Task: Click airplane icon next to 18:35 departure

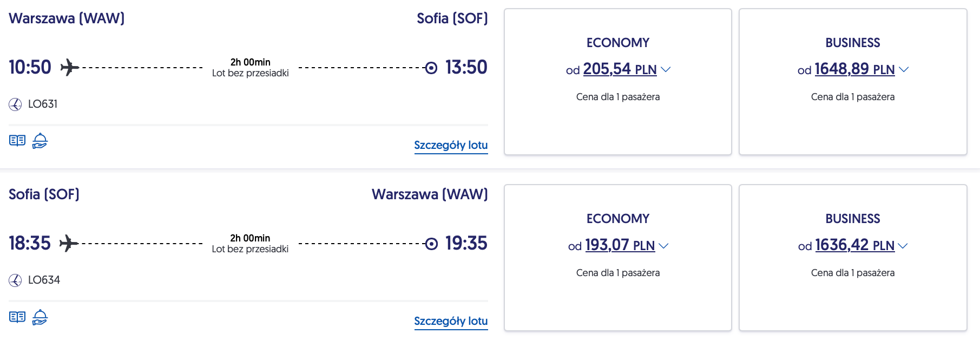Action: (69, 244)
